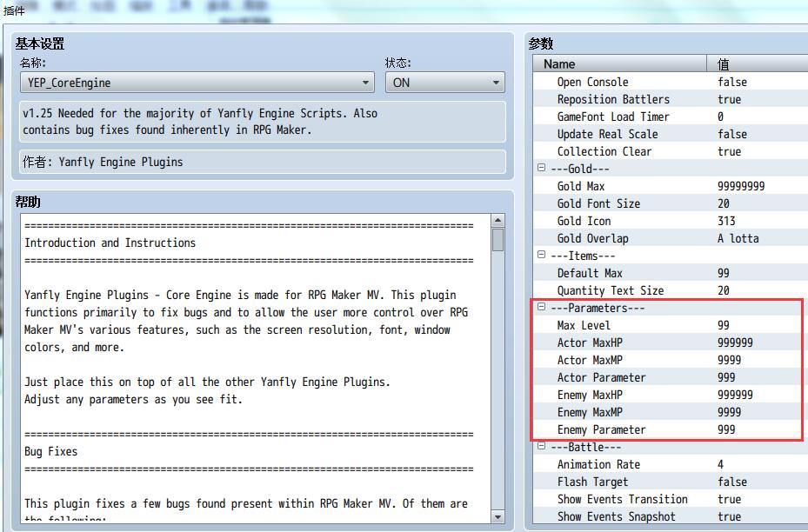Select the Max Level parameter

[x=671, y=325]
